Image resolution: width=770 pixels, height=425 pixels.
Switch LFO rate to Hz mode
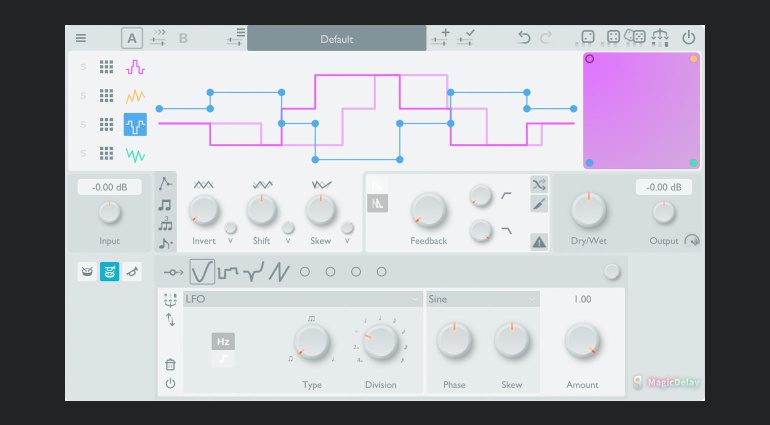[223, 341]
